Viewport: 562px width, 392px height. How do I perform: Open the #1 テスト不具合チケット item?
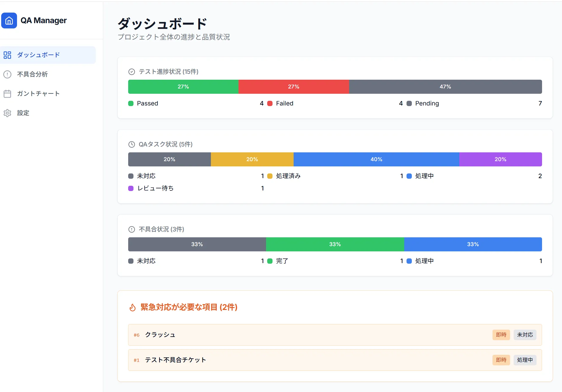175,360
